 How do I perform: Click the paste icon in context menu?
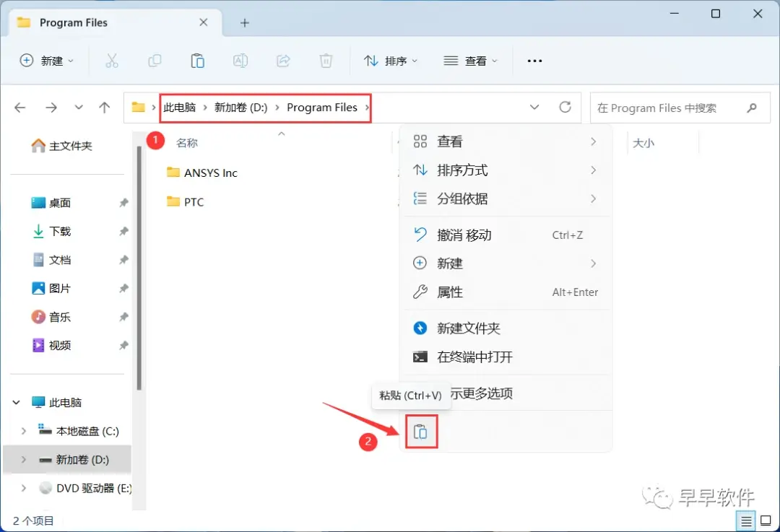[421, 432]
